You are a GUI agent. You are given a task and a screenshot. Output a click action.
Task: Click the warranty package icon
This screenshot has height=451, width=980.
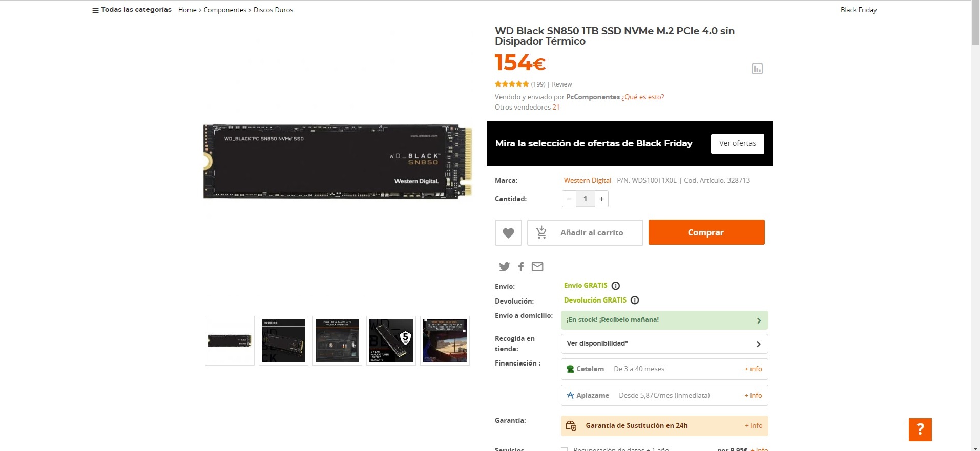coord(571,425)
